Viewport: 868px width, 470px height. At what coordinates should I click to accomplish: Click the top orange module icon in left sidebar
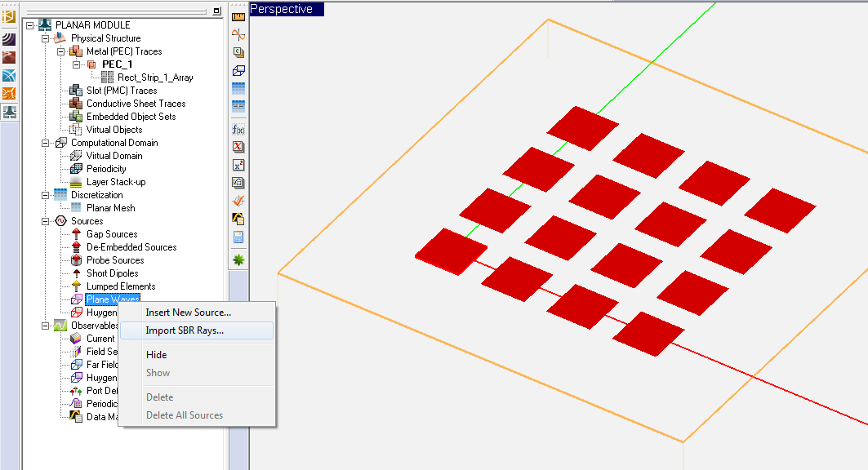(9, 16)
